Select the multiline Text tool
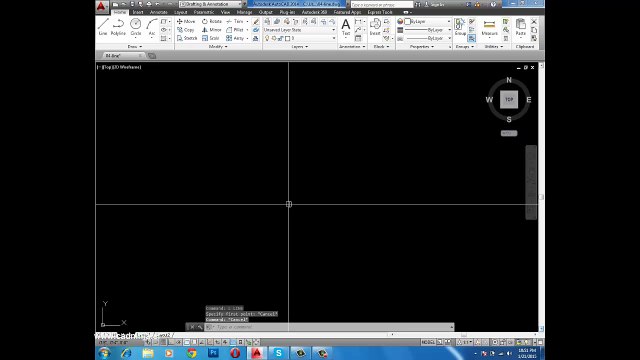640x360 pixels. coord(346,27)
